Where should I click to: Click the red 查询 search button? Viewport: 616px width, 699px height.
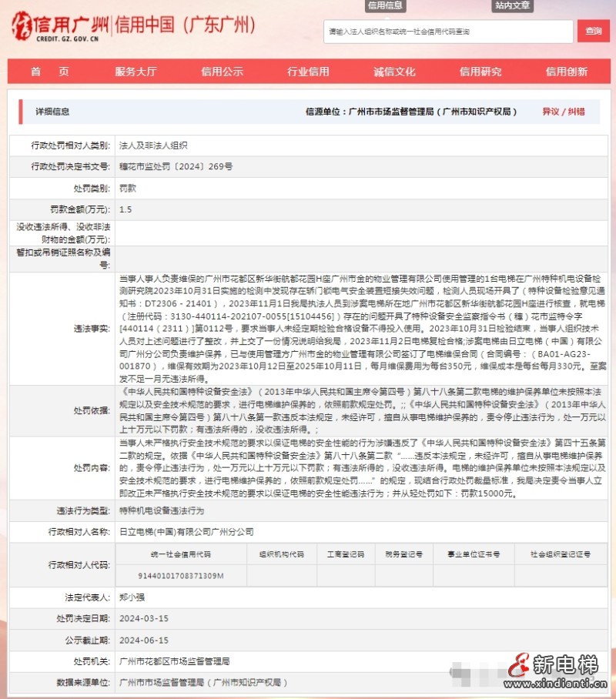tap(593, 32)
